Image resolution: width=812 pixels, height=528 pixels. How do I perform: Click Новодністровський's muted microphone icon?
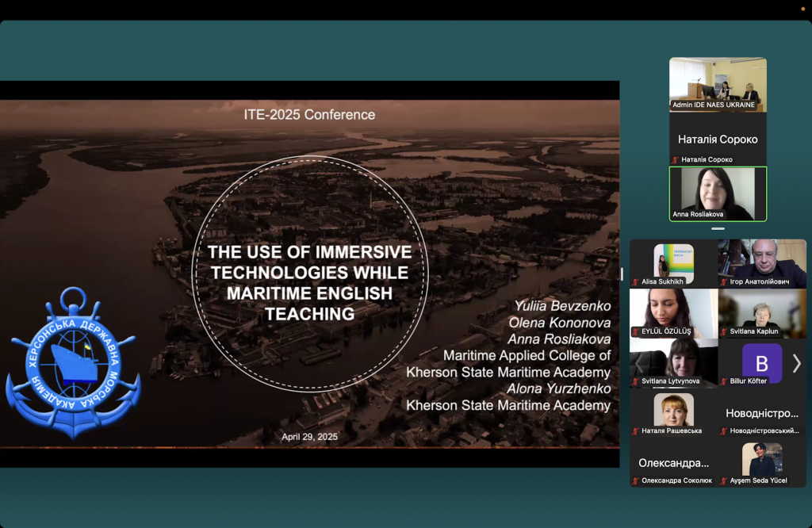point(724,431)
